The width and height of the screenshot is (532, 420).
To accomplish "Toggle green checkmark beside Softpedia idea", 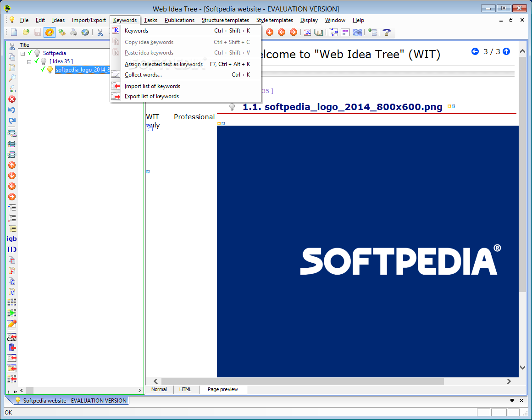I will (x=30, y=53).
